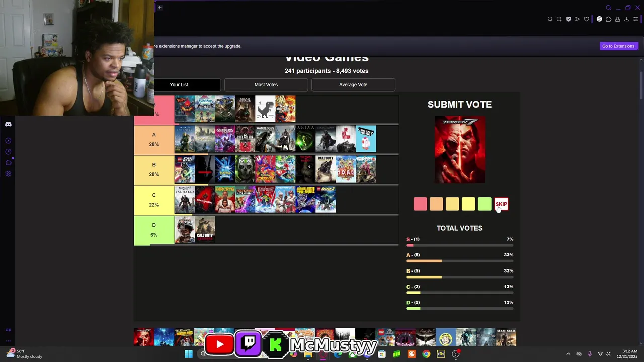Image resolution: width=644 pixels, height=362 pixels.
Task: Select LEGO Batman 3 cover in C tier
Action: click(x=326, y=199)
